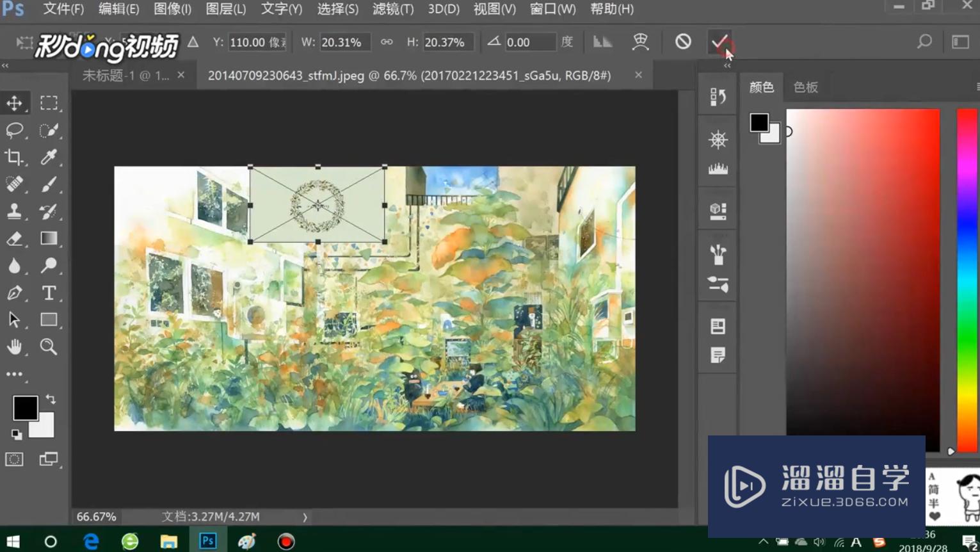Open the search icon in options bar
980x552 pixels.
924,42
